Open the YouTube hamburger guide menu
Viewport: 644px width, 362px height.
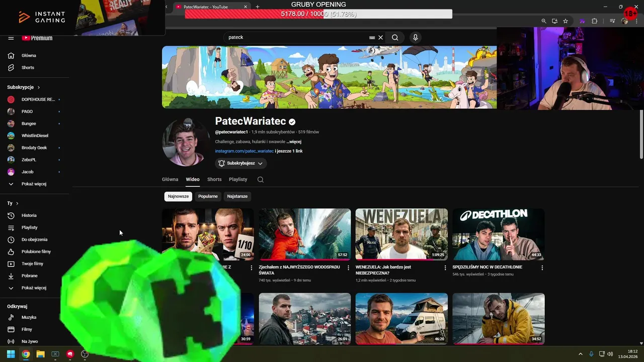click(x=11, y=38)
